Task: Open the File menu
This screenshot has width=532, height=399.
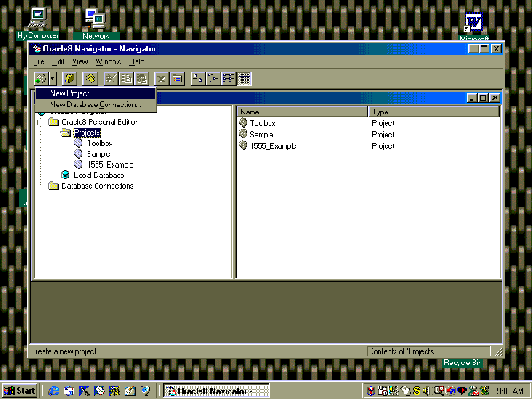Action: tap(39, 62)
